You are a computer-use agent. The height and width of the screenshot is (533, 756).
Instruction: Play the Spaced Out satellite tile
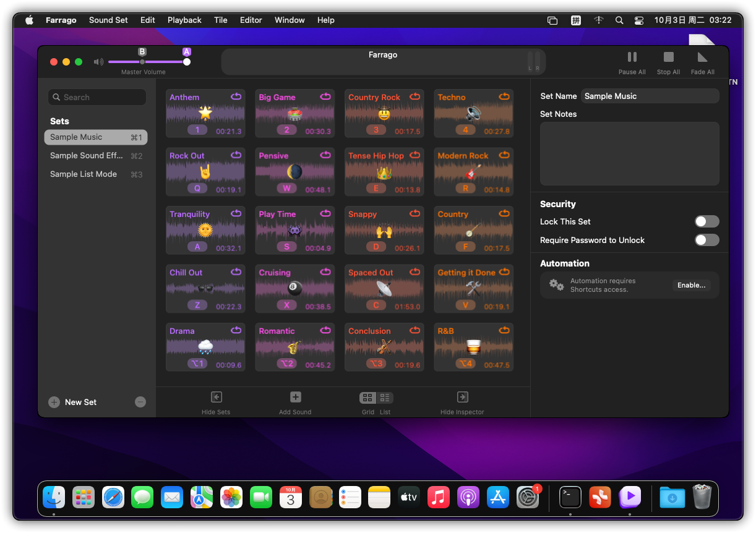coord(384,289)
